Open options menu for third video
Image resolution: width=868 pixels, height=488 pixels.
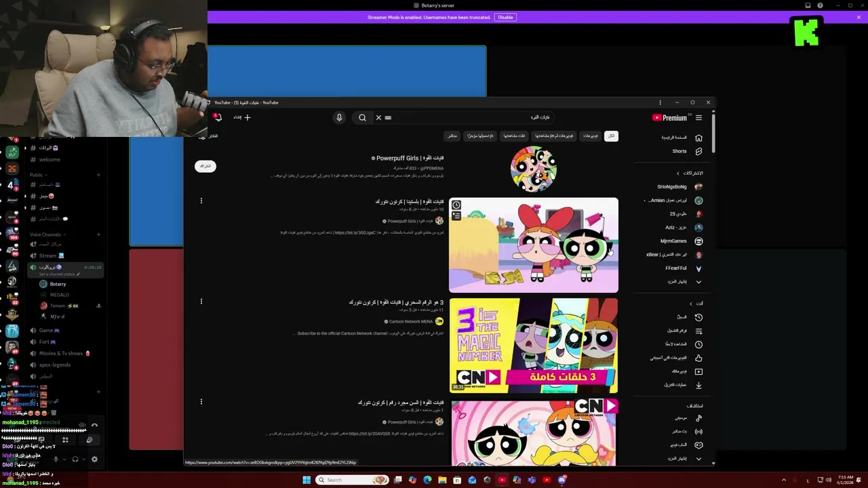click(201, 401)
